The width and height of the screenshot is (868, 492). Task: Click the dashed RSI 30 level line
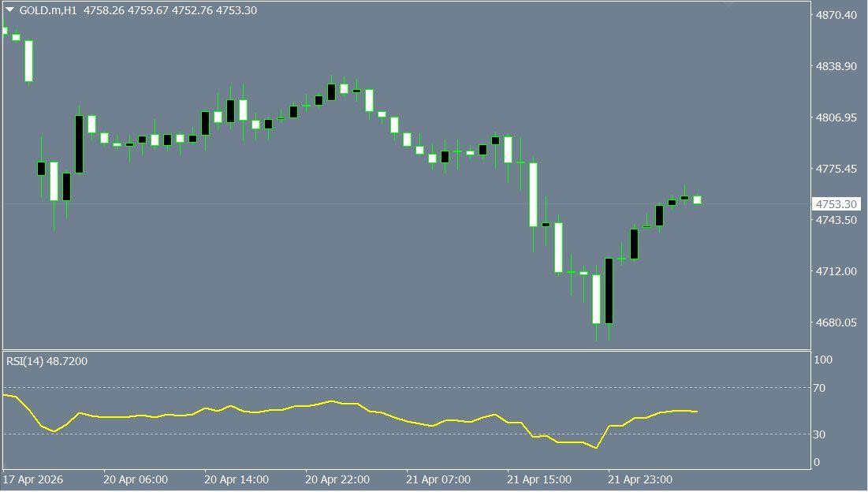[x=407, y=434]
